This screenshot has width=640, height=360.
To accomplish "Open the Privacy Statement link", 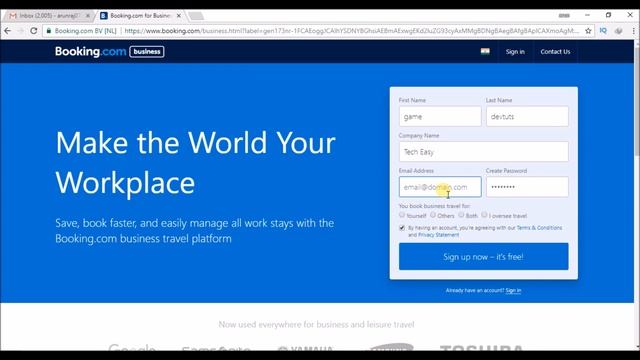I will 438,235.
